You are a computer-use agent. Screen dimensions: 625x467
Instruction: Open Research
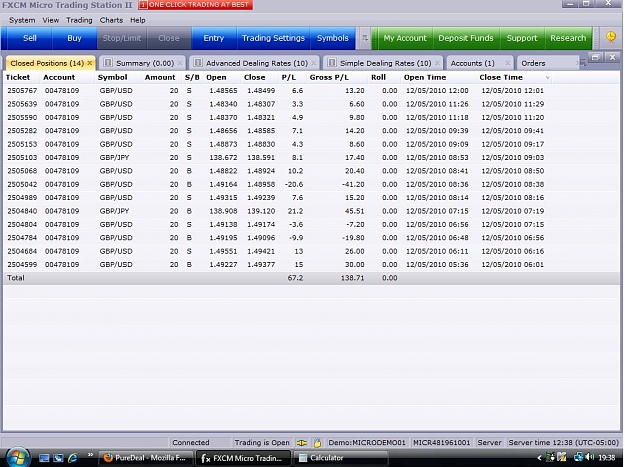tap(568, 38)
